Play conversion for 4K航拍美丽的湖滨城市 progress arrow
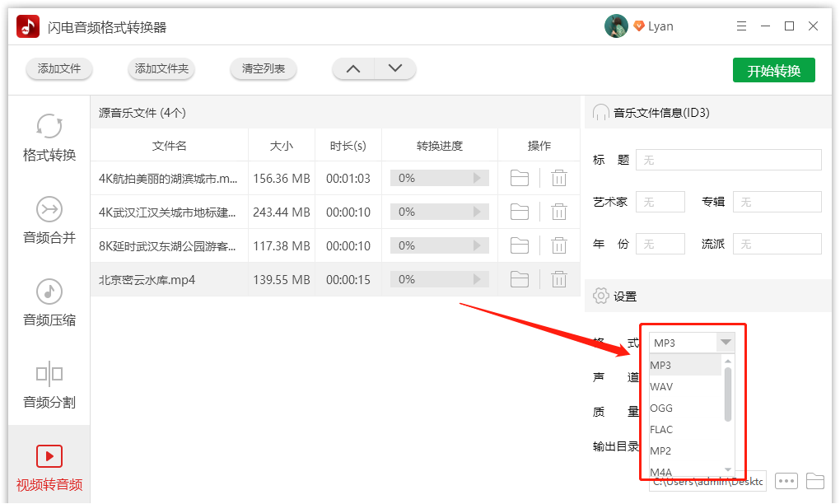The height and width of the screenshot is (504, 840). click(477, 178)
